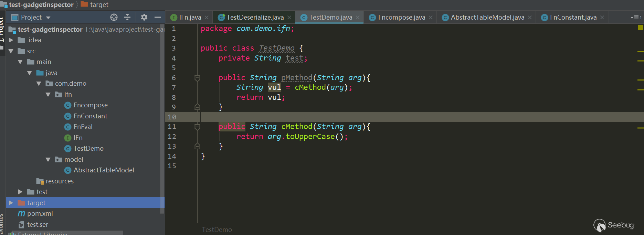Click the collapse all icon in Project panel
Viewport: 644px width, 235px height.
[x=127, y=17]
